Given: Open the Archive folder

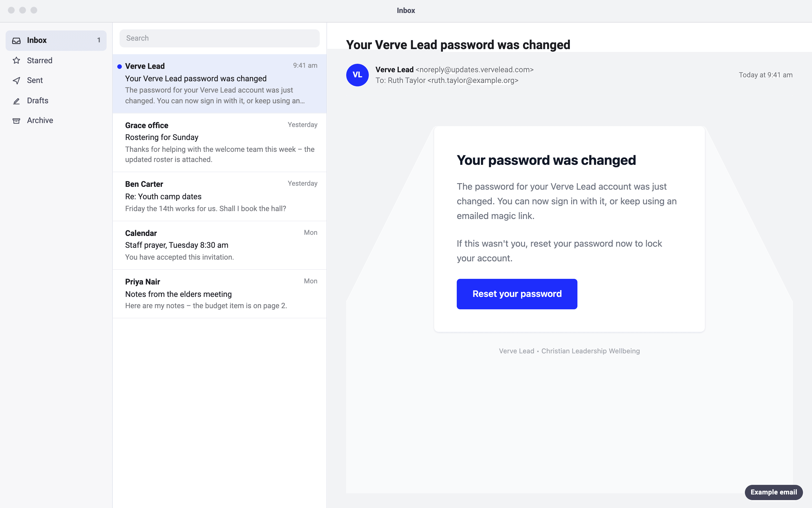Looking at the screenshot, I should click(56, 120).
